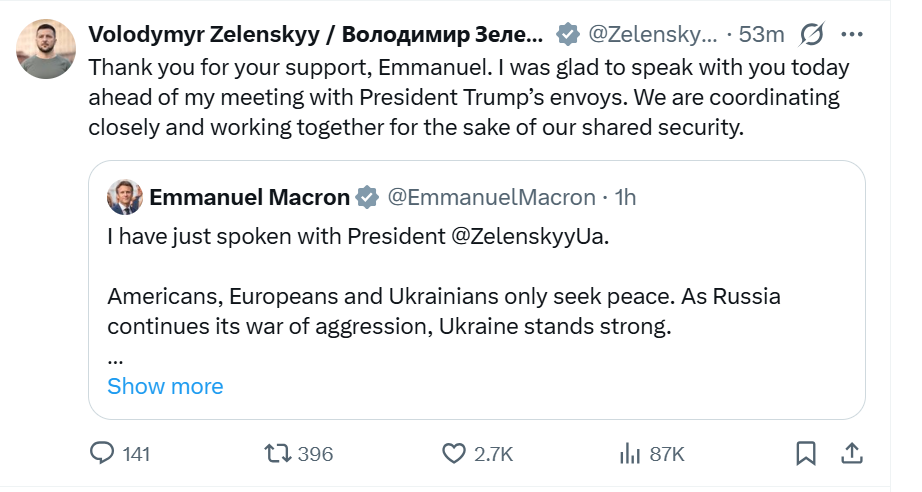Image resolution: width=922 pixels, height=492 pixels.
Task: Click the Emmanuel Macron name in quote
Action: pyautogui.click(x=250, y=197)
